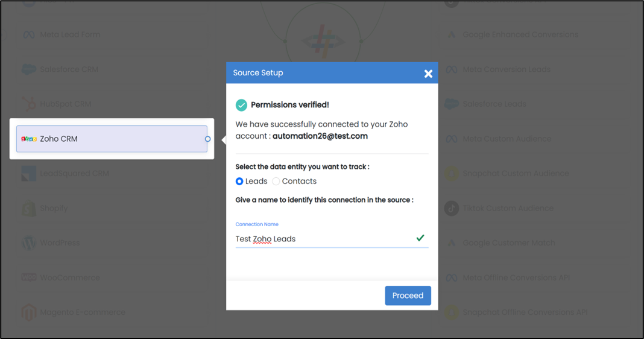Select the Leads radio button
Viewport: 644px width, 339px height.
239,181
